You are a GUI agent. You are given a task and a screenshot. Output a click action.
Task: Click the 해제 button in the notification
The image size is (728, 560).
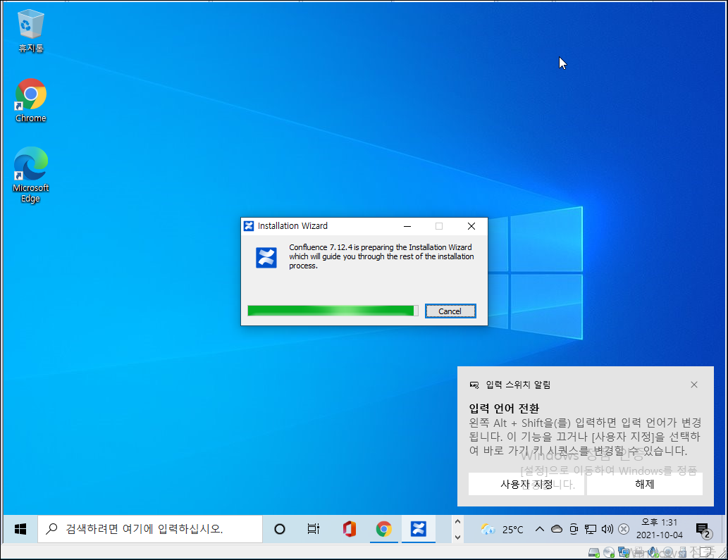(x=644, y=484)
